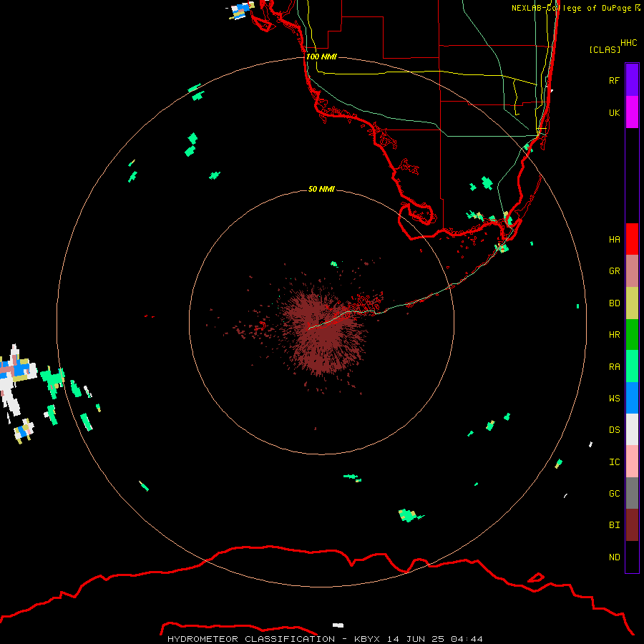The width and height of the screenshot is (644, 644).
Task: Click the purple RF color swatch in legend
Action: (x=632, y=80)
